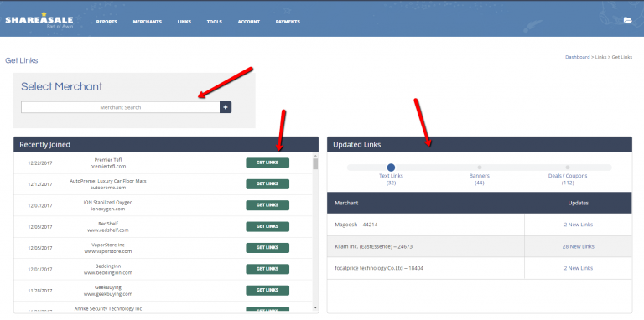Click the Updates column header
Viewport: 644px width, 320px height.
[579, 203]
